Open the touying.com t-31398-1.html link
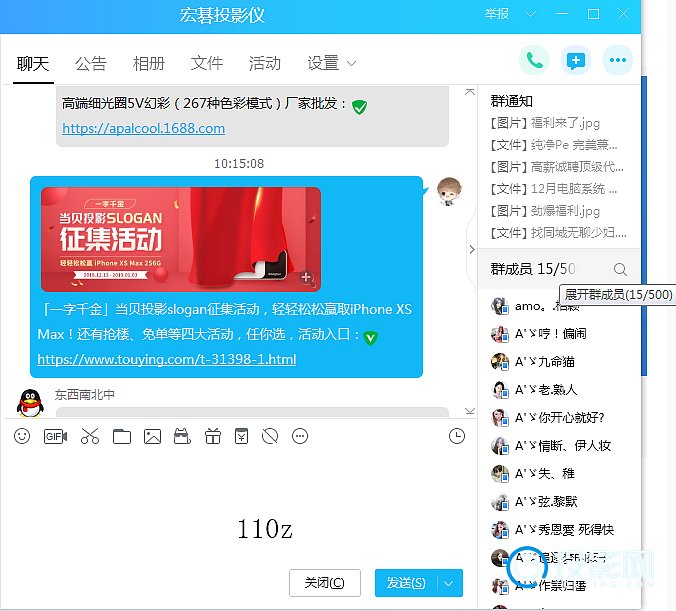The height and width of the screenshot is (611, 676). (x=166, y=359)
